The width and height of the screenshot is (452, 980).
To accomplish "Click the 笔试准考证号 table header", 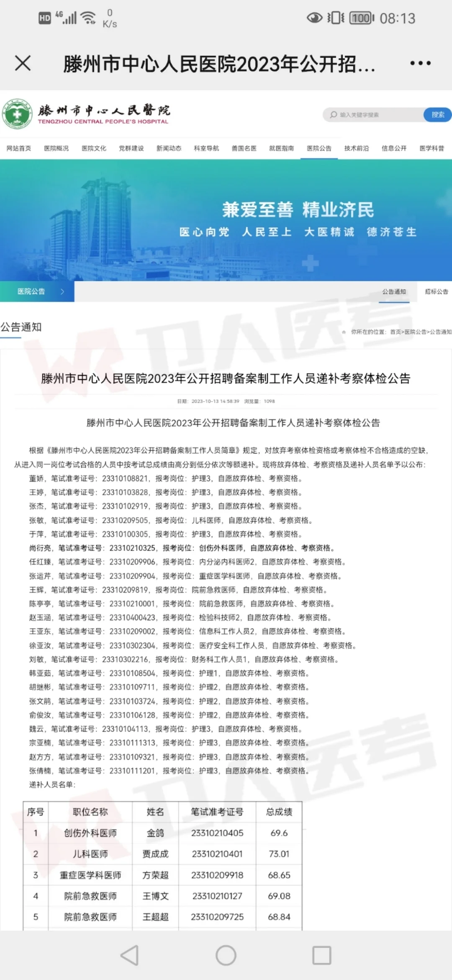I will (x=217, y=812).
